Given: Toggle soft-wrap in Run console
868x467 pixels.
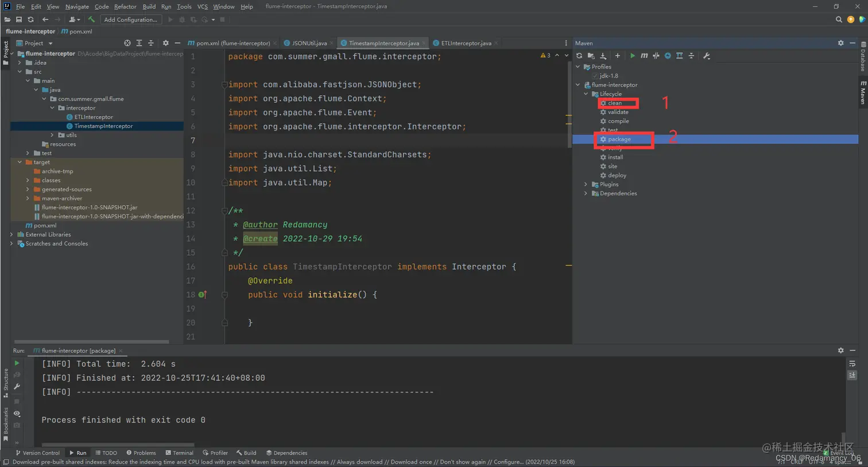Looking at the screenshot, I should 852,364.
